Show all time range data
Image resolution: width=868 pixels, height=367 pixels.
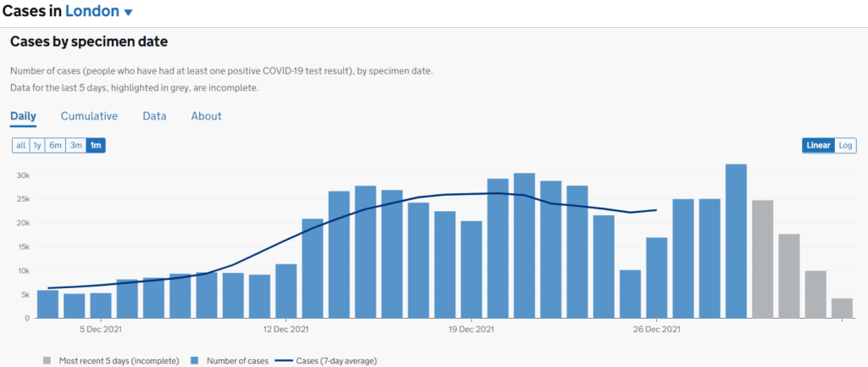click(20, 146)
